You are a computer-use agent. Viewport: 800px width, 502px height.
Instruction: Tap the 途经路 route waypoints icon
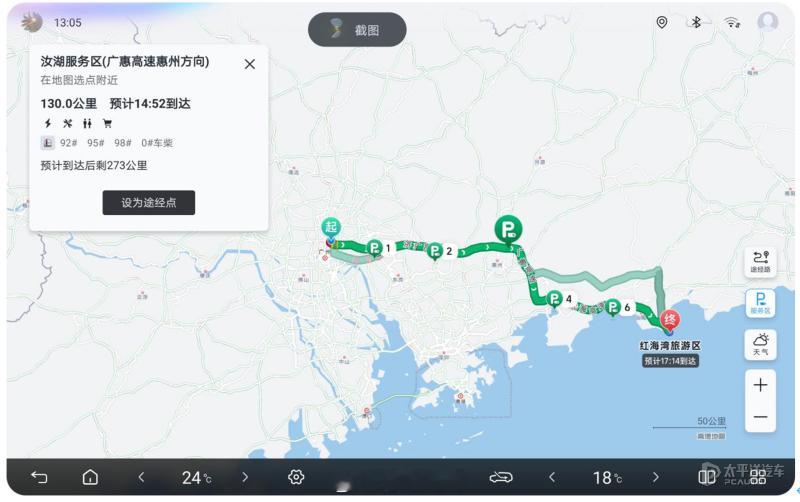click(x=760, y=262)
